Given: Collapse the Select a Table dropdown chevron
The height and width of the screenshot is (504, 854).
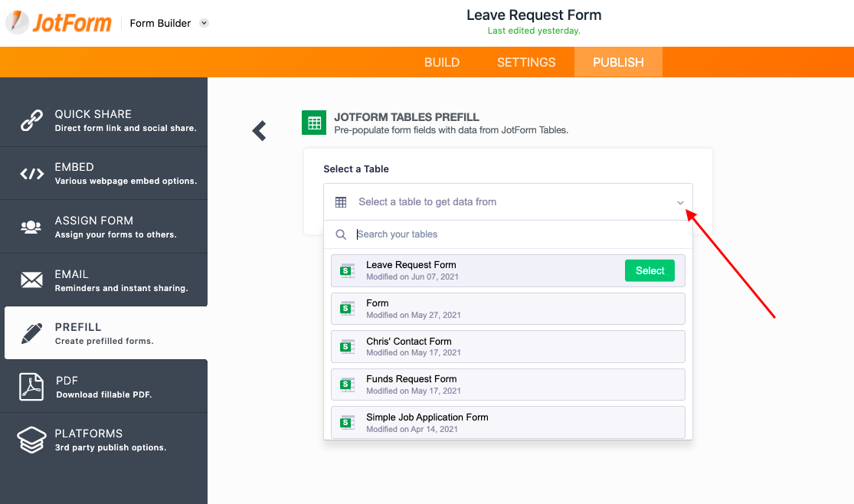Looking at the screenshot, I should [x=680, y=202].
